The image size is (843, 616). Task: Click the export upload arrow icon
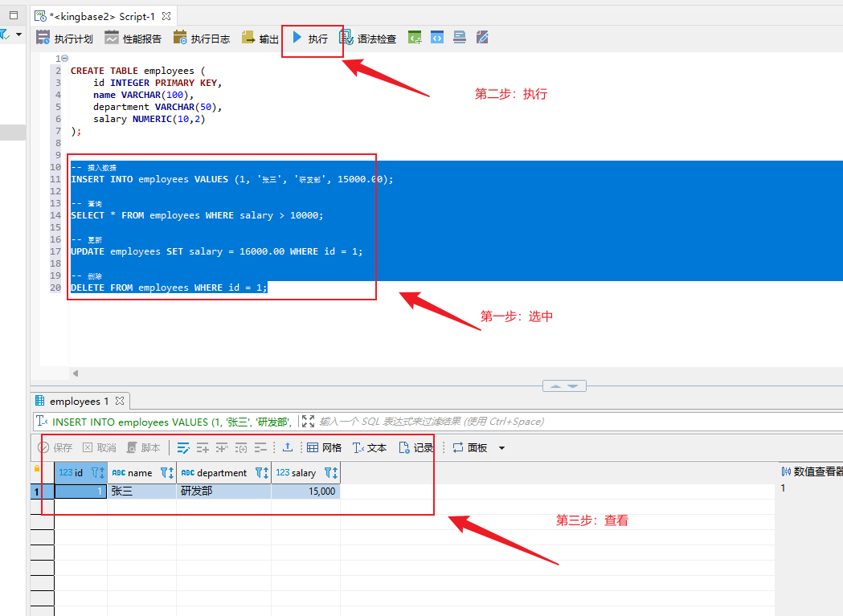point(288,447)
